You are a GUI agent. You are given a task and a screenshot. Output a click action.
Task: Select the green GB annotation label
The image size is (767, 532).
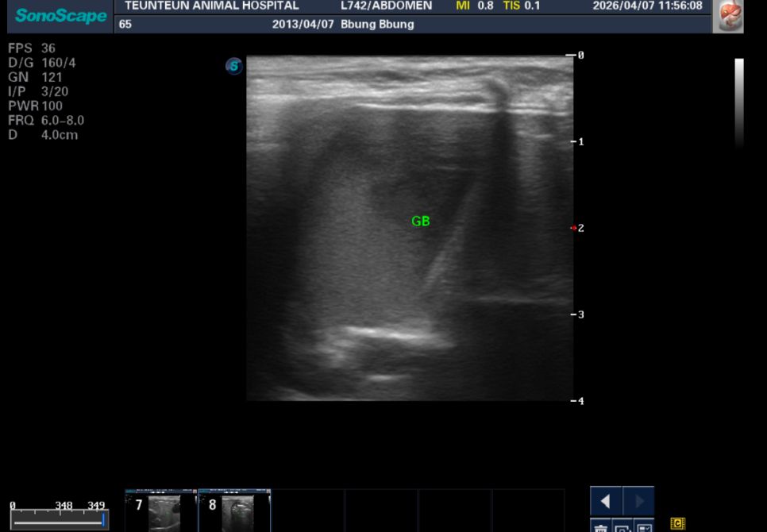[x=421, y=222]
